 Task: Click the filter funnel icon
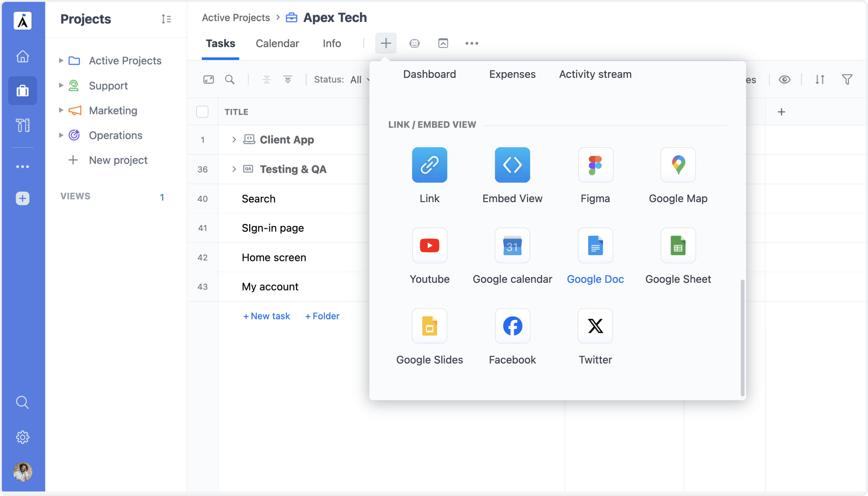pyautogui.click(x=847, y=79)
